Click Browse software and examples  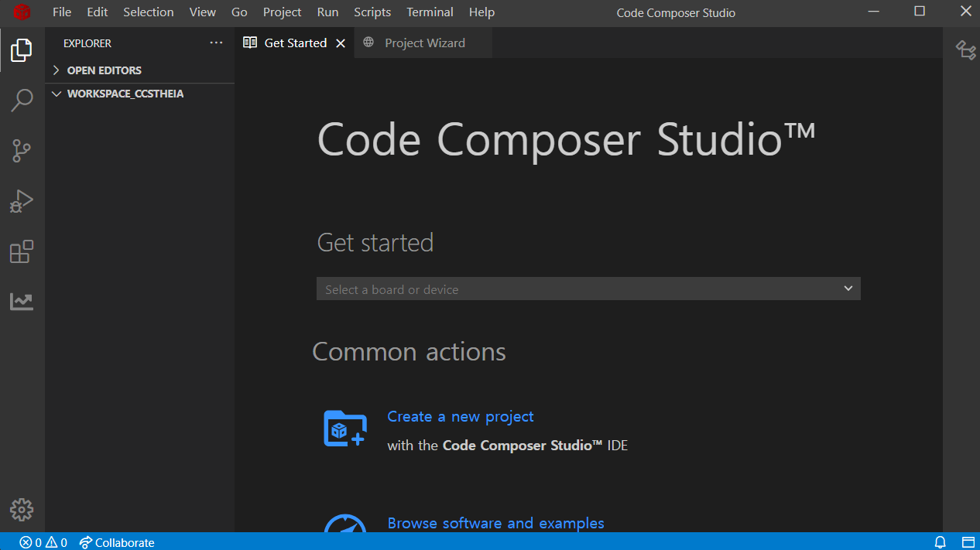[x=495, y=523]
